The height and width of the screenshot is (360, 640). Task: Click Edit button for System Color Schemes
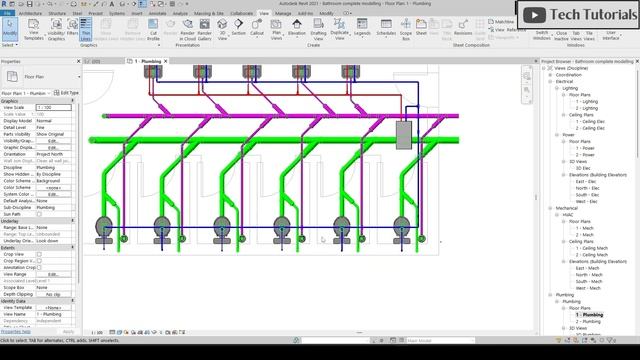click(x=53, y=194)
